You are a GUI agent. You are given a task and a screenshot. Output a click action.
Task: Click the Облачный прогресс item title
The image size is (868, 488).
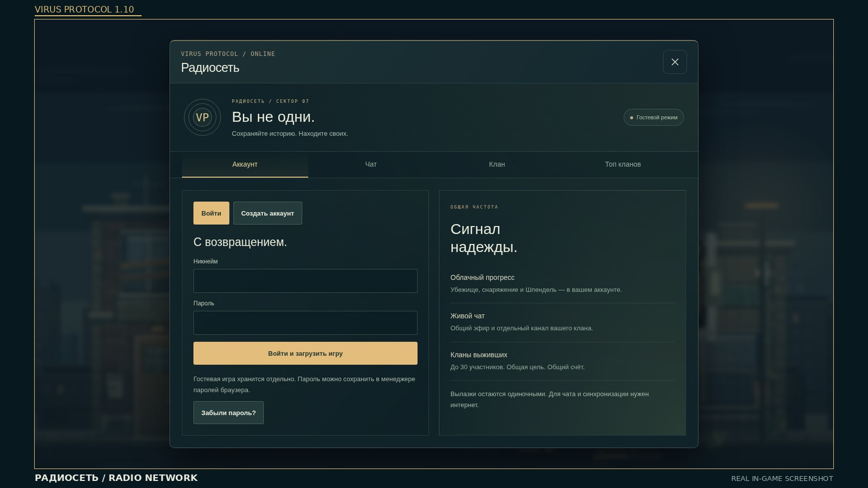[x=482, y=277]
